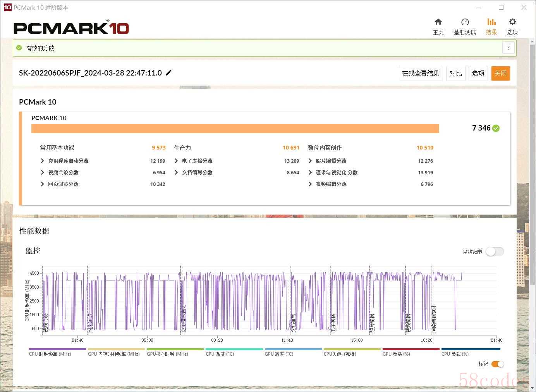Select the 结果 bar chart icon
Screen dimensions: 536x392
click(491, 22)
